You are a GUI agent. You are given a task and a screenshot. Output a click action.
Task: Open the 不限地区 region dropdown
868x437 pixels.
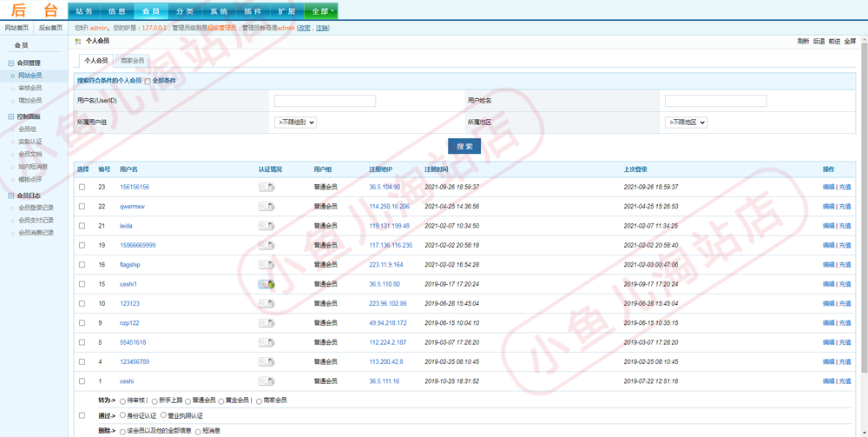(x=687, y=122)
